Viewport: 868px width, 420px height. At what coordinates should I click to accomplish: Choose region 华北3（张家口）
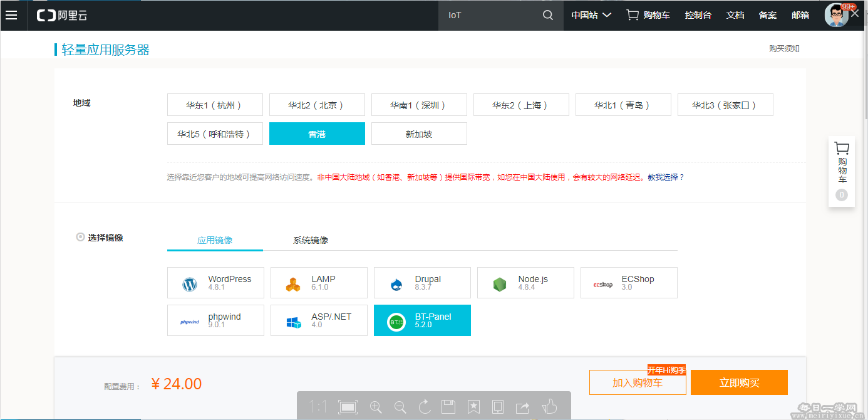[725, 105]
